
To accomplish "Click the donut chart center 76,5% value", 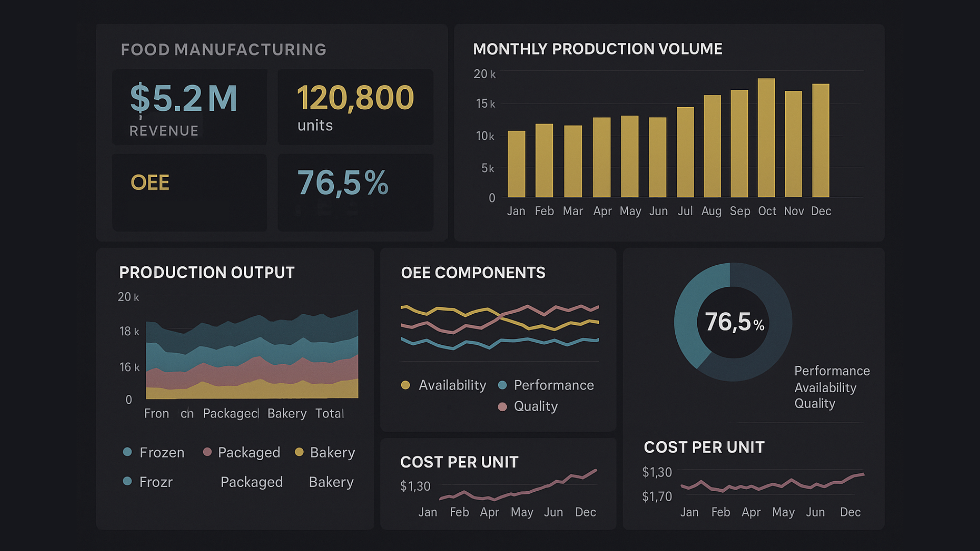I will pyautogui.click(x=733, y=322).
